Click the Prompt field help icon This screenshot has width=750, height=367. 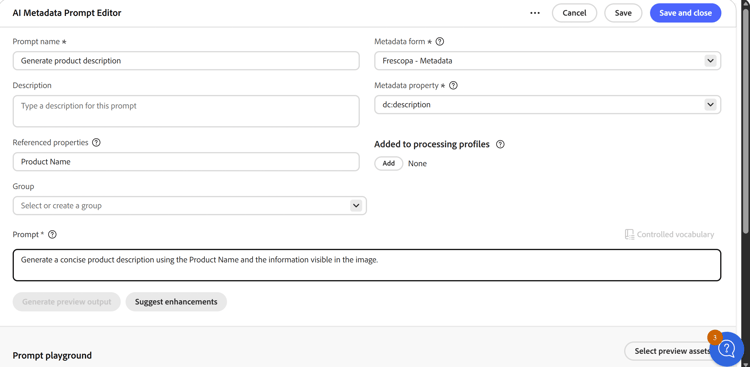click(x=53, y=234)
